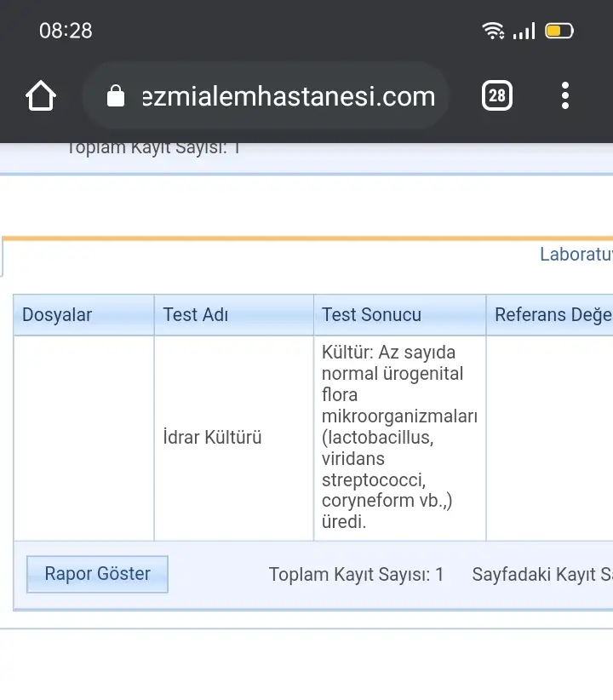Click the Referans Değeri column header

pyautogui.click(x=550, y=315)
